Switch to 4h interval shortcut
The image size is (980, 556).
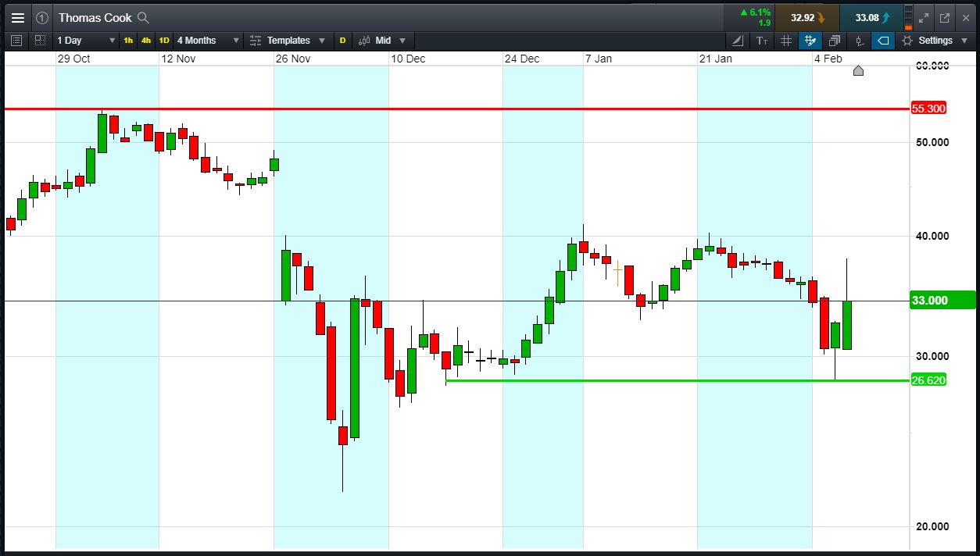point(146,41)
